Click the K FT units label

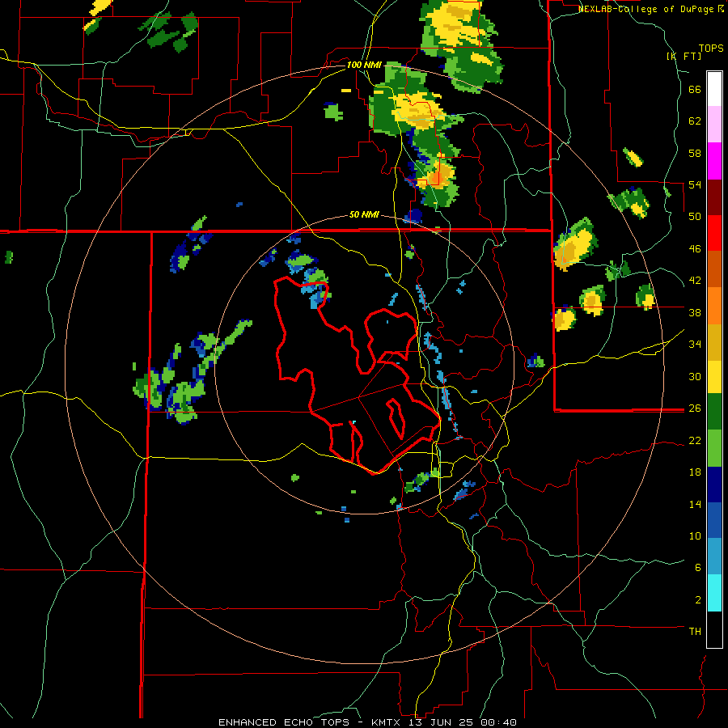[x=684, y=56]
